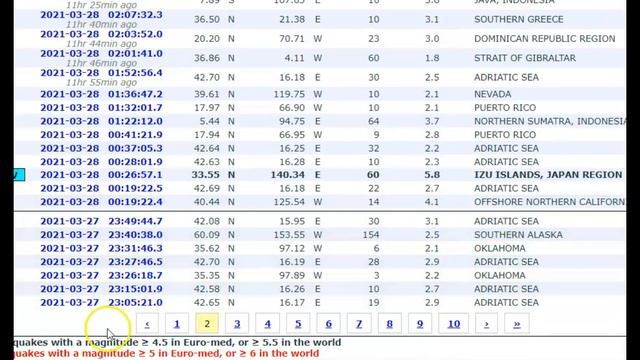Click the previous page arrow
Image resolution: width=640 pixels, height=360 pixels.
[x=147, y=324]
